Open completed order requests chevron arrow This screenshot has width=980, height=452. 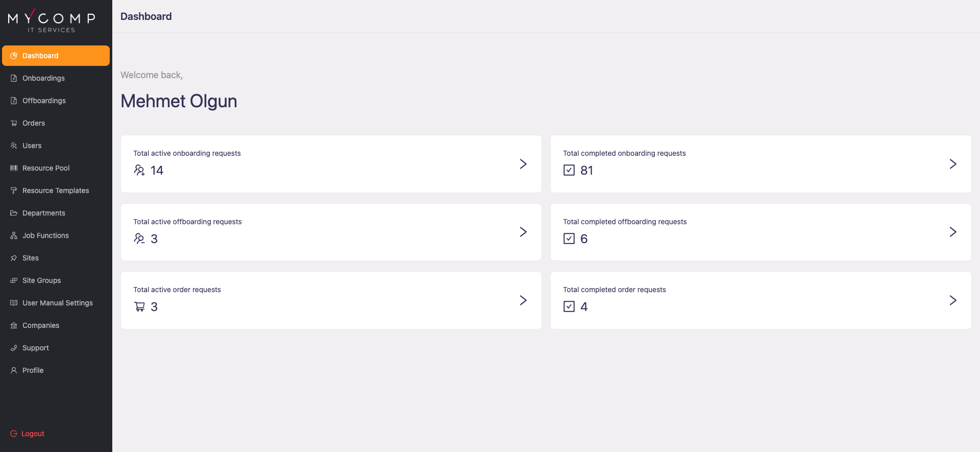click(x=953, y=300)
